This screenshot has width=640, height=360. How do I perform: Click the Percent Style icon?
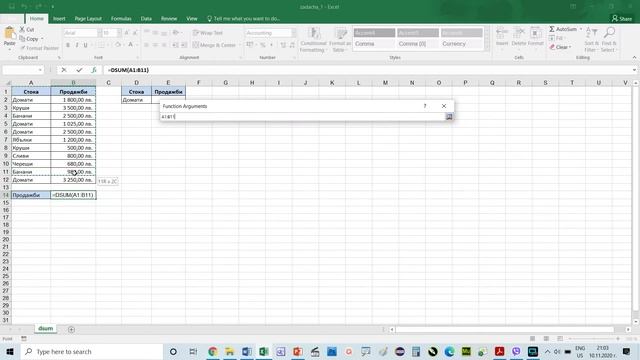[262, 45]
